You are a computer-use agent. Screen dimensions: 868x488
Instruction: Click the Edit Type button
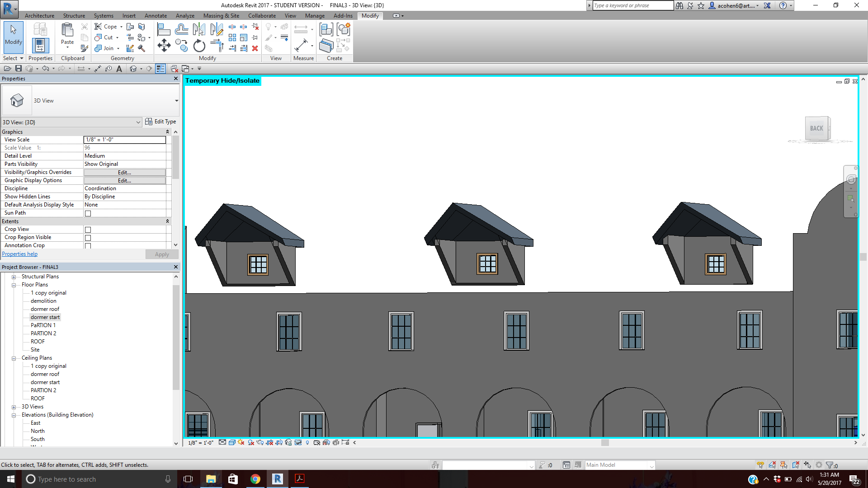coord(161,122)
